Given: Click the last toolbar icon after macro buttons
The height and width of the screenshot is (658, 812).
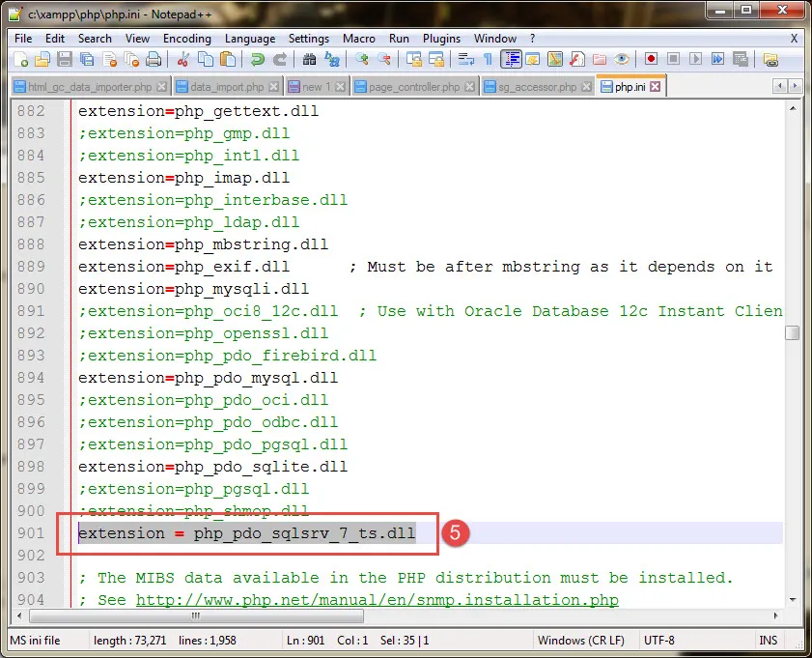Looking at the screenshot, I should pos(770,60).
